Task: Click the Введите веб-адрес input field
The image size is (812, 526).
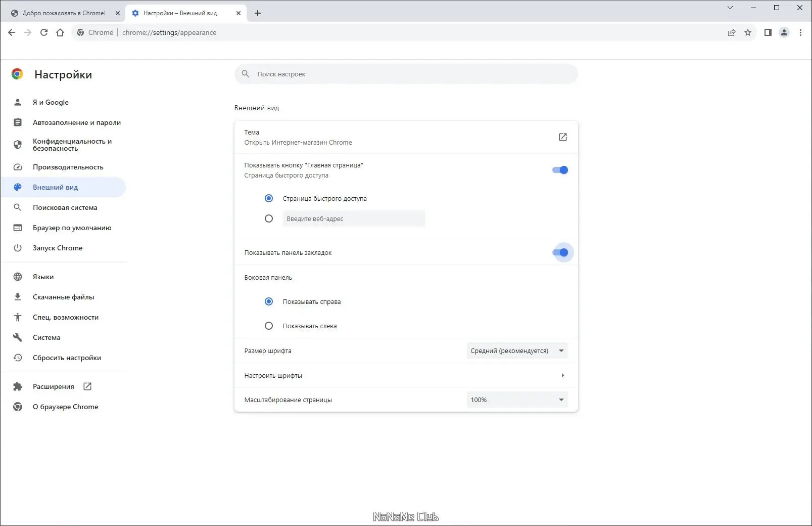Action: [x=354, y=218]
